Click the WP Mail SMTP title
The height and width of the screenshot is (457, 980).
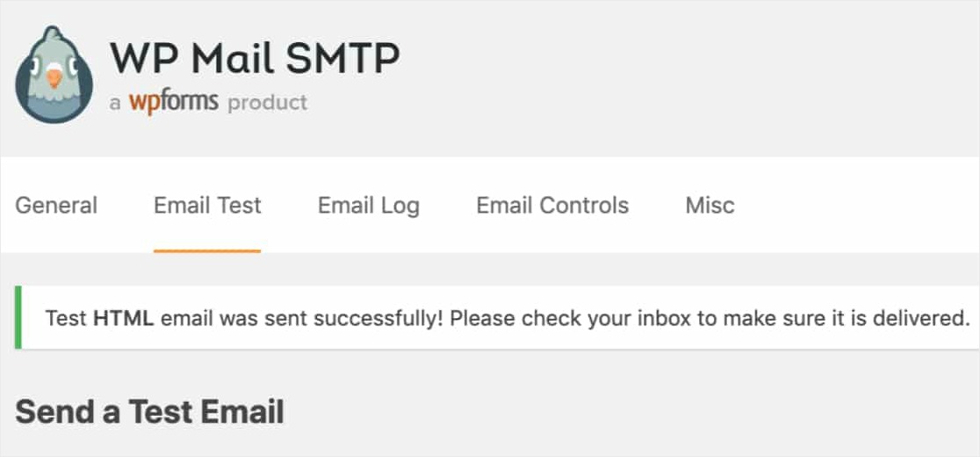255,58
